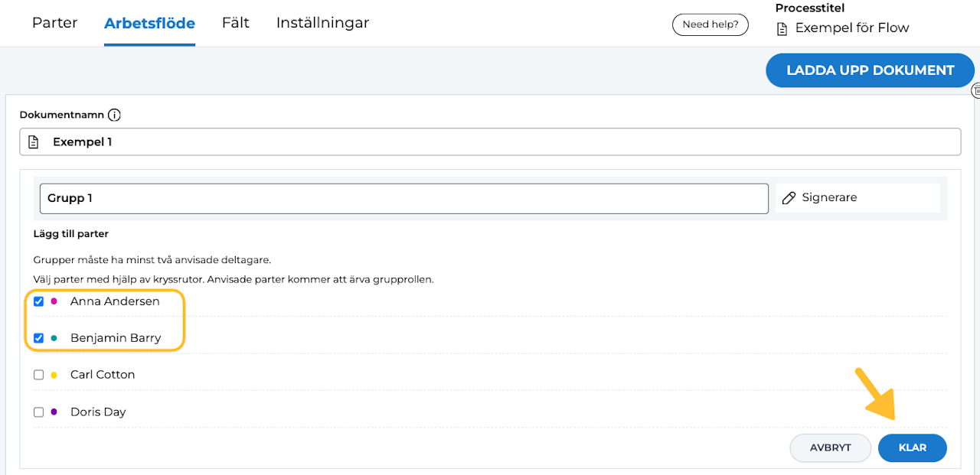Click the document icon beside Exempel för Flow
This screenshot has width=980, height=475.
pyautogui.click(x=782, y=29)
